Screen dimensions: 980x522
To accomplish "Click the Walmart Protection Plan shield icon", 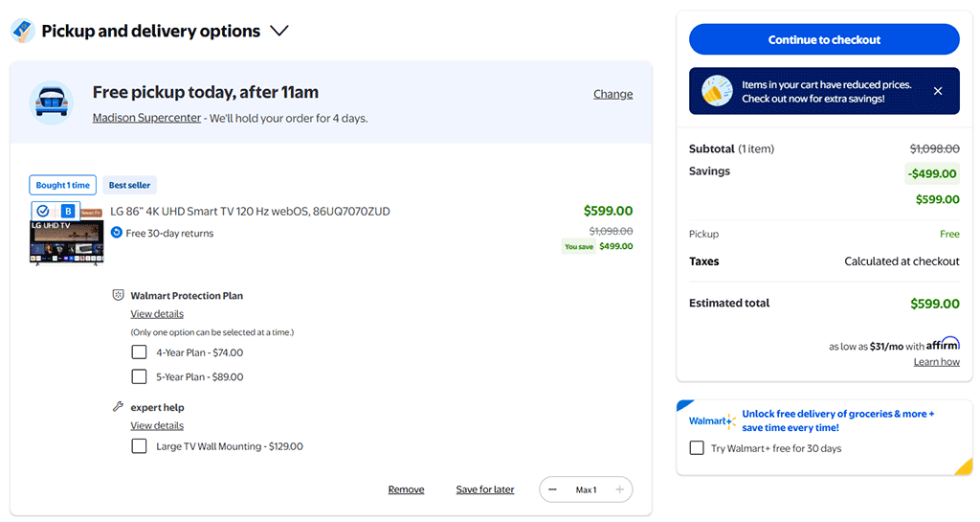I will (118, 295).
